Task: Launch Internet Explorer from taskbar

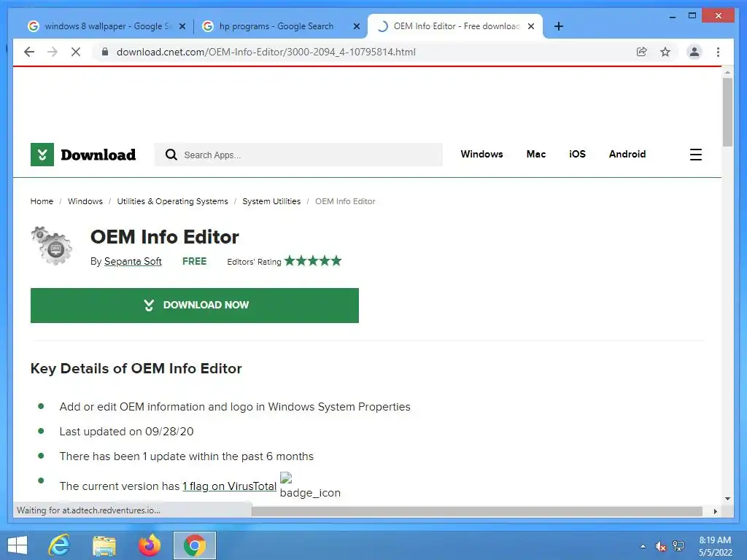Action: coord(60,545)
